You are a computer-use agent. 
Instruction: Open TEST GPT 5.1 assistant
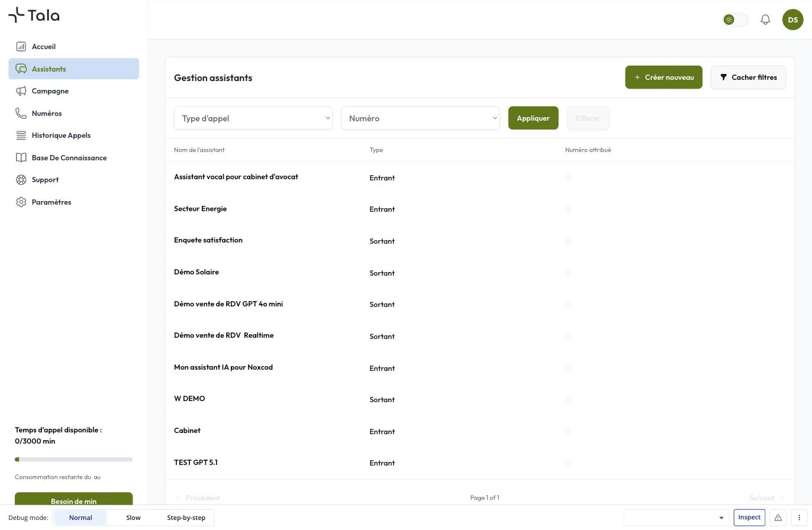[x=196, y=463]
